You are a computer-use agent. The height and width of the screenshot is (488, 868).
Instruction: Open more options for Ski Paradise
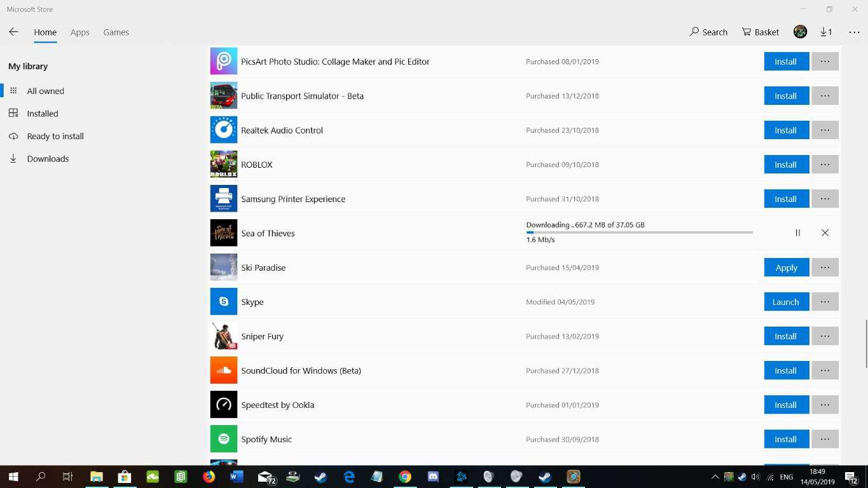click(825, 267)
